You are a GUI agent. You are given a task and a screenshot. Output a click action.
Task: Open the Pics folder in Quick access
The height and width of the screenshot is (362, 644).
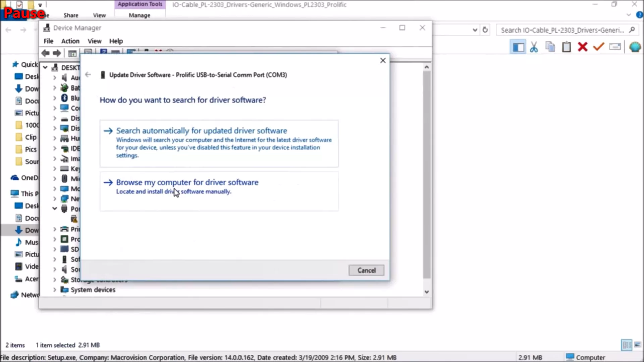tap(26, 149)
